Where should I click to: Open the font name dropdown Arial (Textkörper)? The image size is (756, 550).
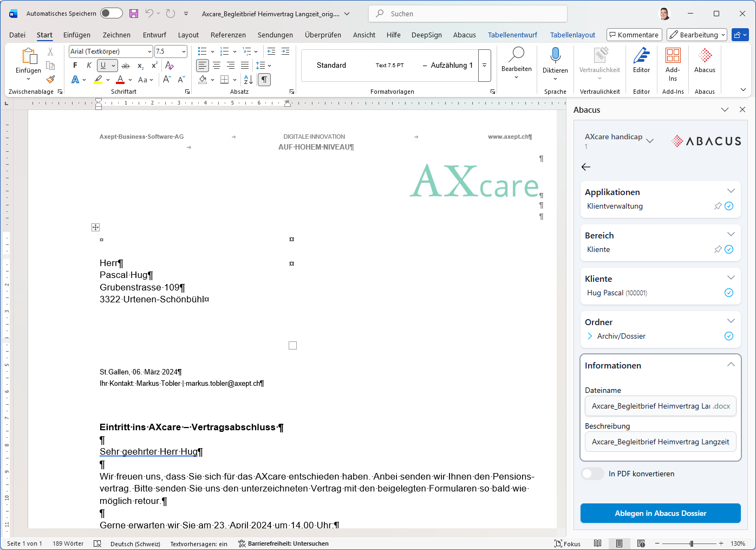coord(149,51)
